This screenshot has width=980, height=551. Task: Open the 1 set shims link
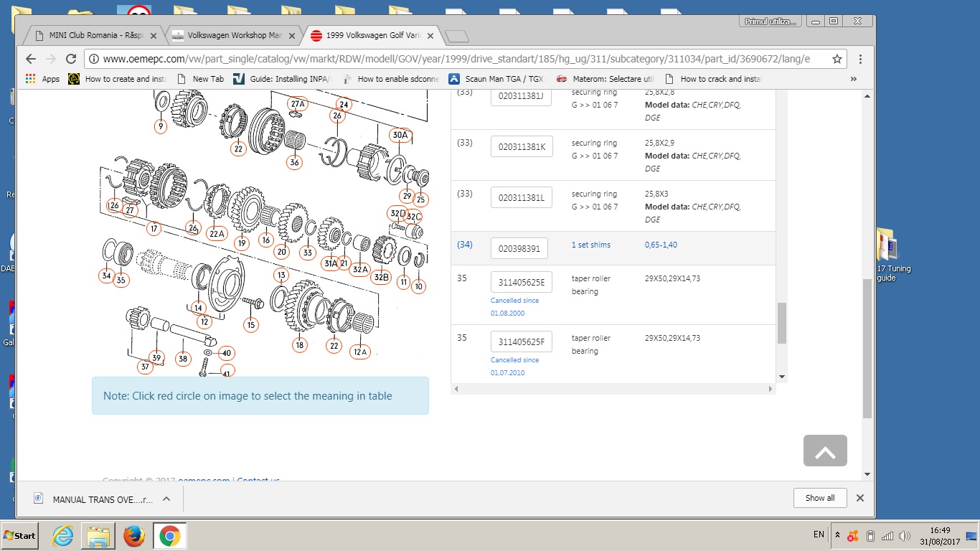click(x=590, y=245)
